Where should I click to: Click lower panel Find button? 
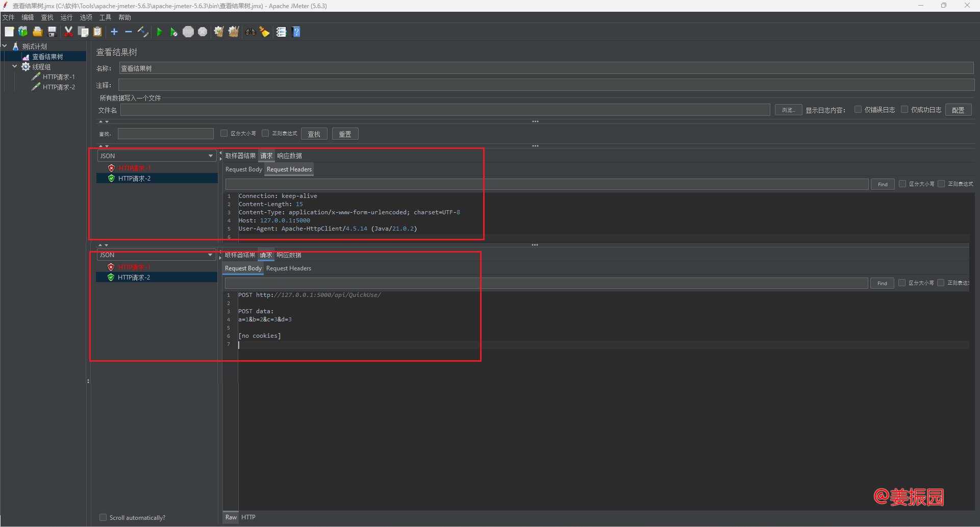click(x=882, y=283)
